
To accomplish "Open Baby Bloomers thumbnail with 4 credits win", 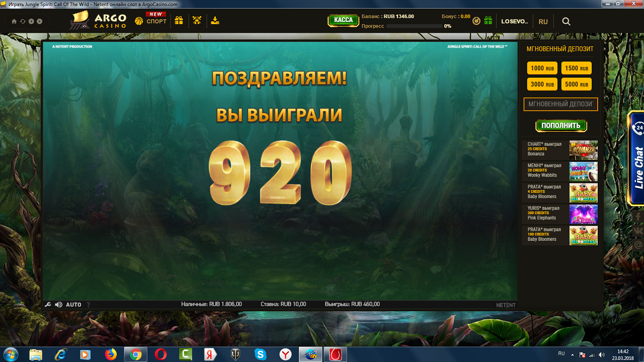I will pos(583,193).
